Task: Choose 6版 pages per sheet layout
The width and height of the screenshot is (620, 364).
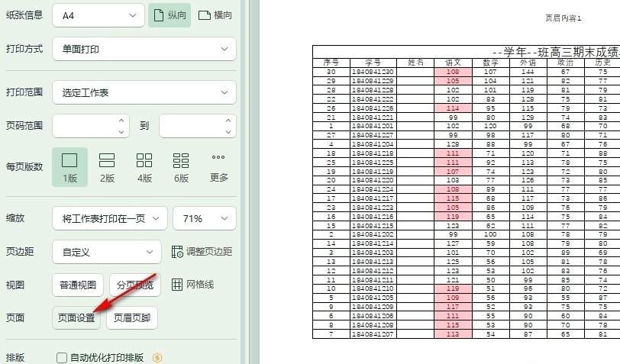Action: 181,167
